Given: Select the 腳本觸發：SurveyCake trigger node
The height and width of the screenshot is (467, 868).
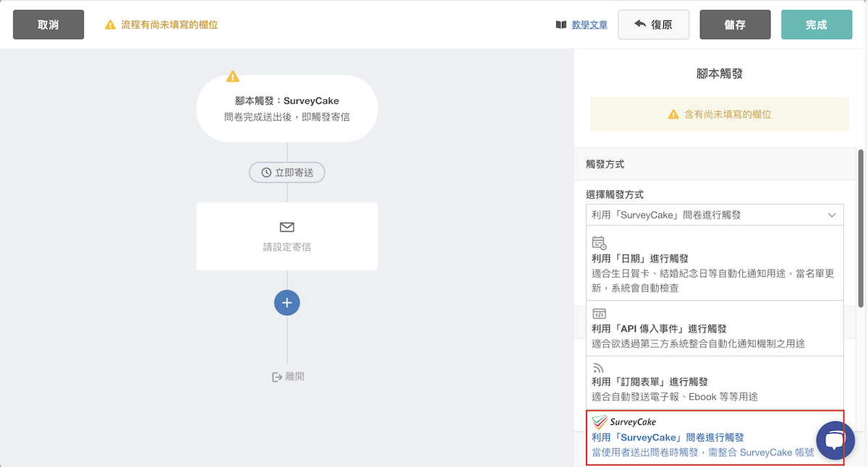Looking at the screenshot, I should pyautogui.click(x=287, y=108).
